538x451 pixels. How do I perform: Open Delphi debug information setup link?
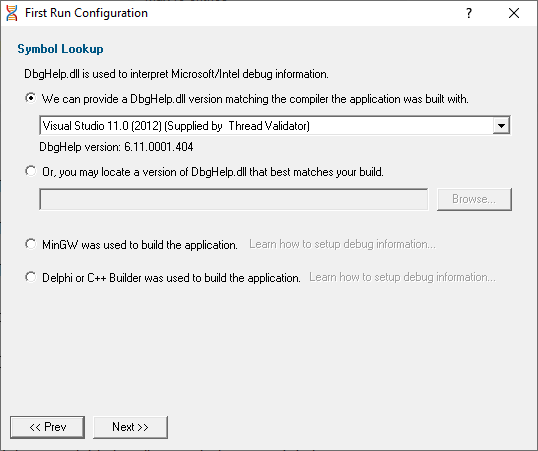pyautogui.click(x=402, y=277)
